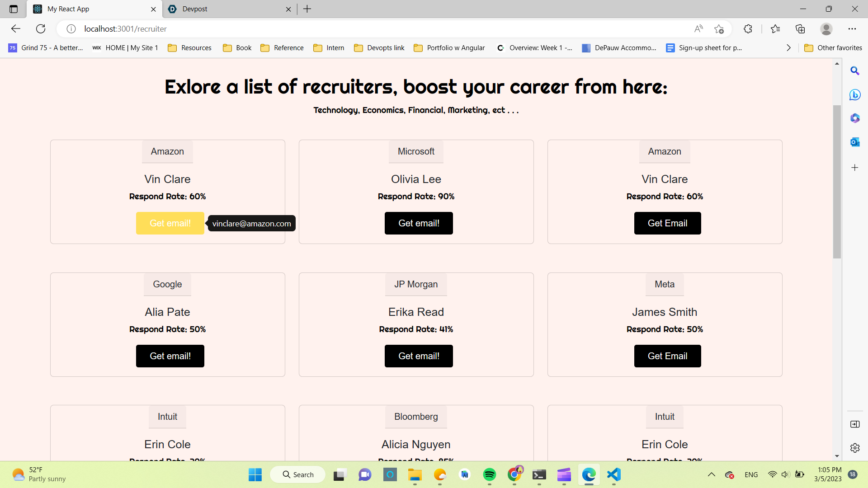868x488 pixels.
Task: Get email for Olivia Lee at Microsoft
Action: (x=419, y=223)
